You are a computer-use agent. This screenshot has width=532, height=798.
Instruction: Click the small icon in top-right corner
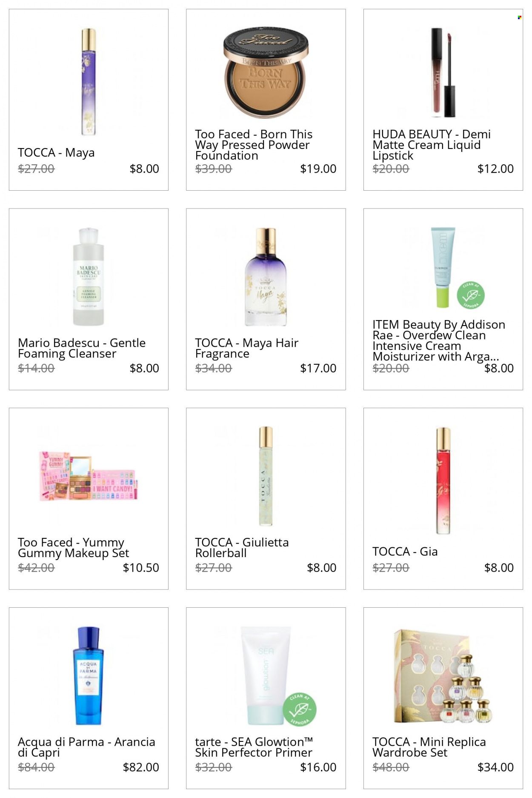519,17
